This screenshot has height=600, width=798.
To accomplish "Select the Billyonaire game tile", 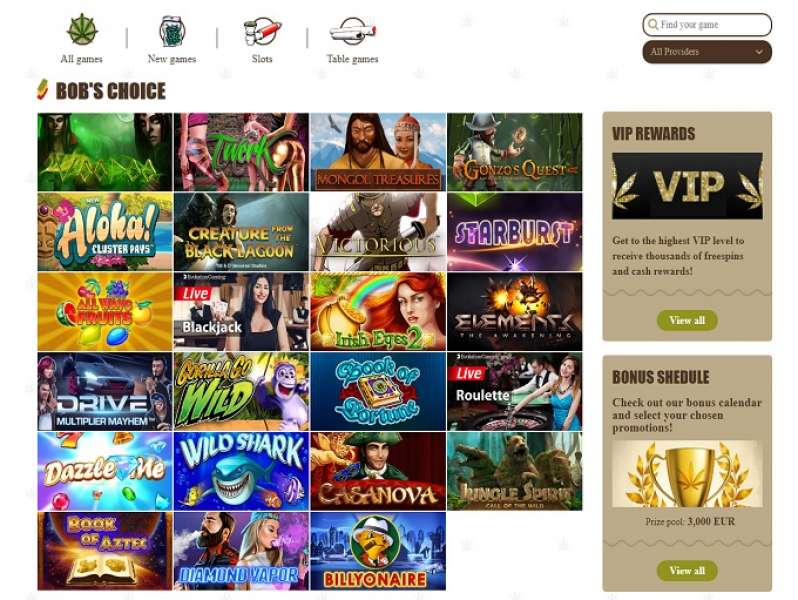I will click(378, 551).
